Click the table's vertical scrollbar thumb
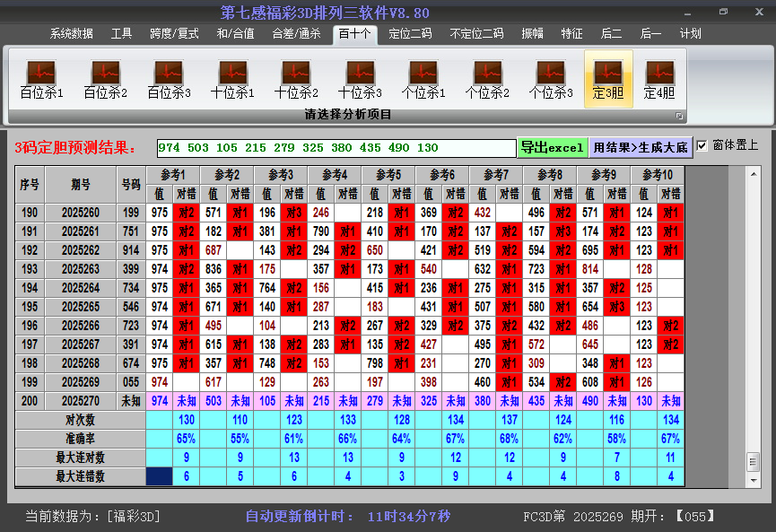Image resolution: width=776 pixels, height=532 pixels. coord(753,460)
